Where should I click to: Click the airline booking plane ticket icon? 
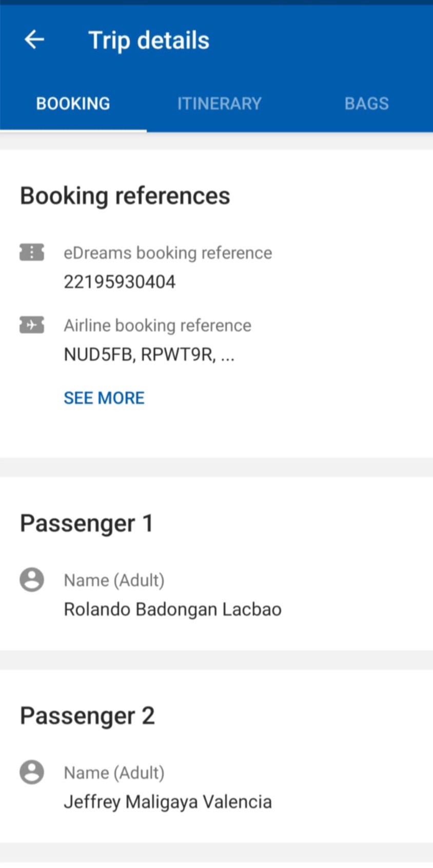pos(32,325)
